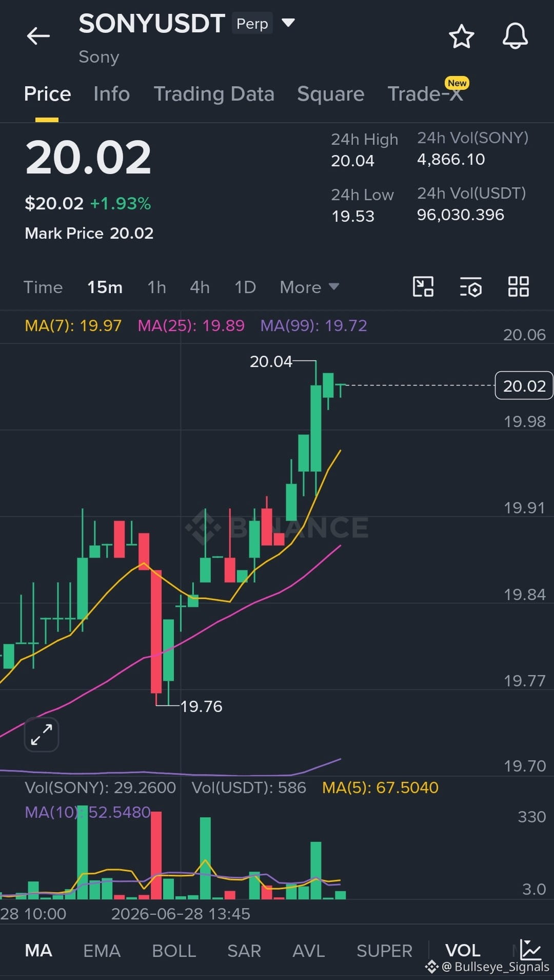Tap the Perp contract type badge

(x=252, y=24)
